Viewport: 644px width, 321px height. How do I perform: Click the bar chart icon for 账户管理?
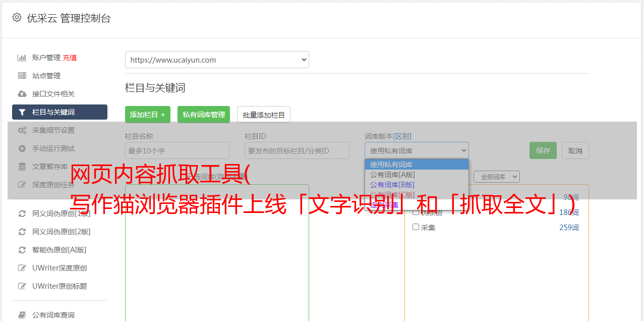(x=22, y=58)
